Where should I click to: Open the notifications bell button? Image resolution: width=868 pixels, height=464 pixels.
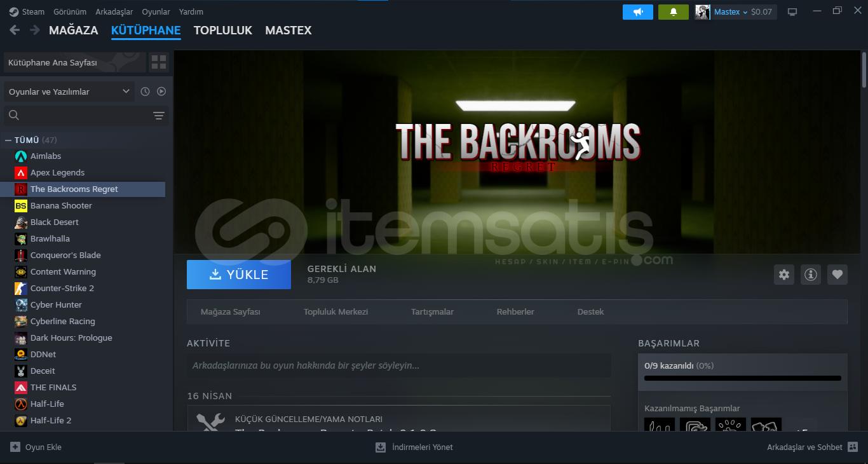[674, 12]
